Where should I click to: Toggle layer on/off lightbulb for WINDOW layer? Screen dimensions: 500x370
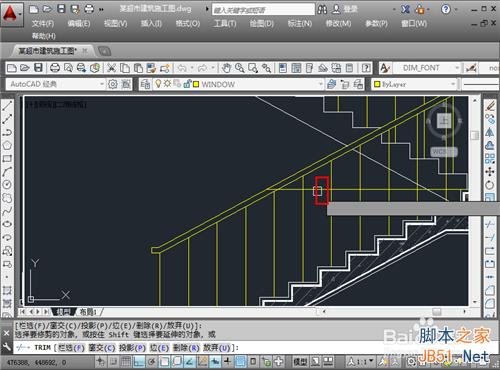158,84
